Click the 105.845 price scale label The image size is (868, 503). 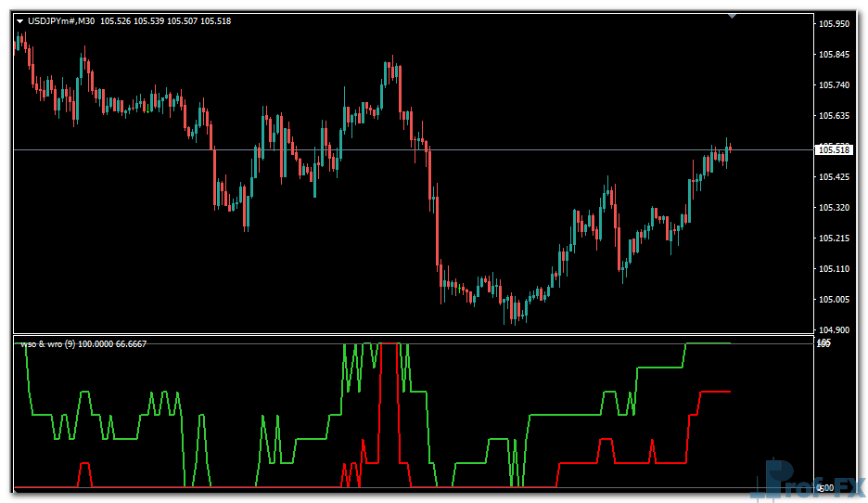(x=835, y=55)
